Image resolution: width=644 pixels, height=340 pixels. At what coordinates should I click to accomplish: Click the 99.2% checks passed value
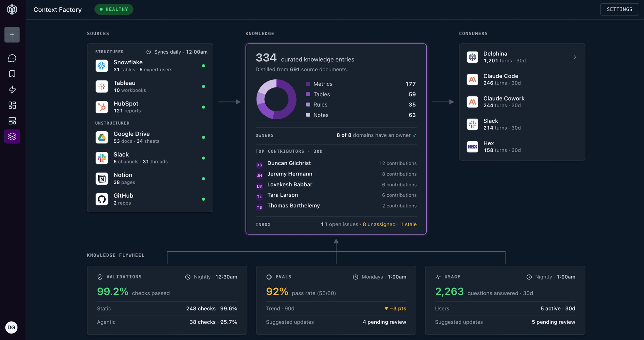113,291
